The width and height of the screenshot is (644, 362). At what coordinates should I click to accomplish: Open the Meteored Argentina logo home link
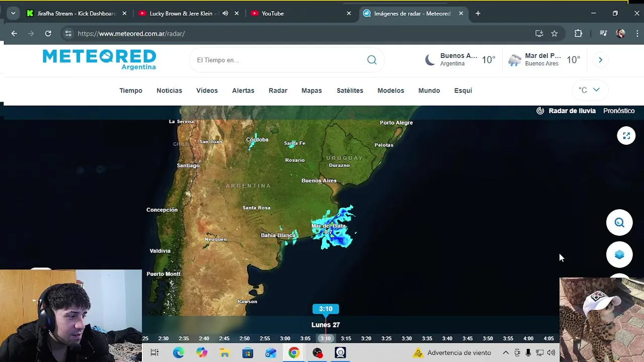[99, 59]
